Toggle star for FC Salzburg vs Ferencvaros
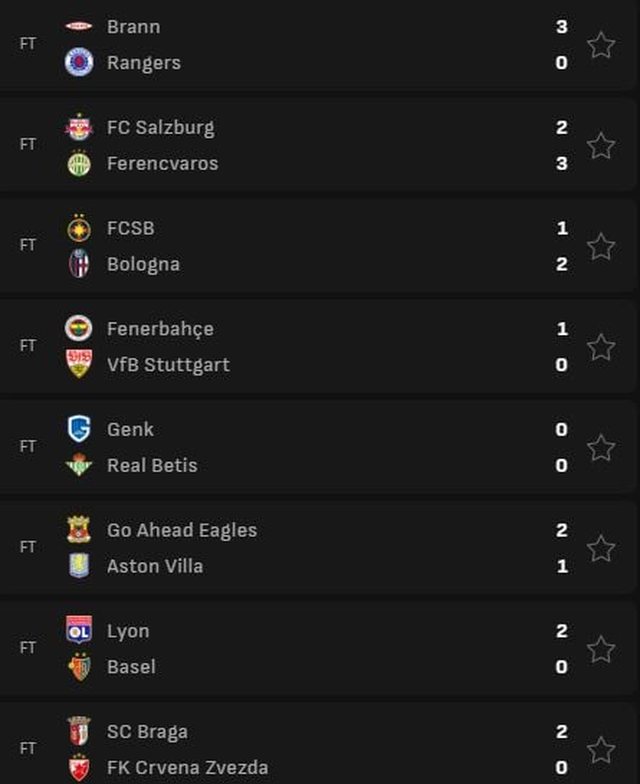The height and width of the screenshot is (784, 640). click(600, 146)
